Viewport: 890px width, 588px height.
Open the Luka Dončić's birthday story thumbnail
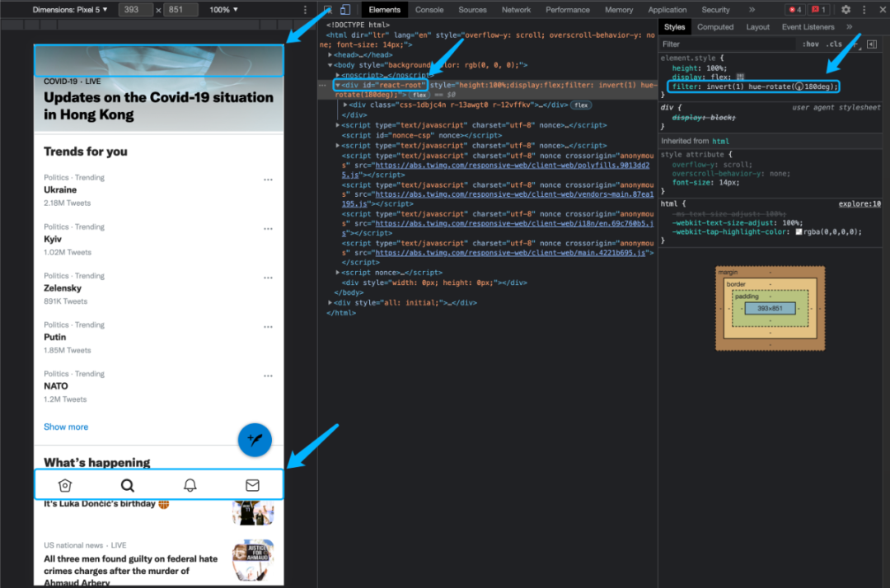click(253, 512)
